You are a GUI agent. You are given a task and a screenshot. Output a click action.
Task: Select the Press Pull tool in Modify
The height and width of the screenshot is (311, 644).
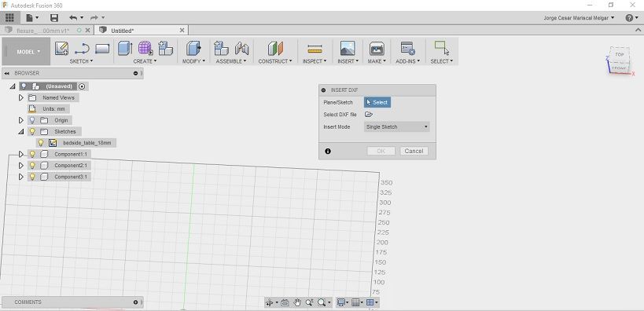pos(193,49)
